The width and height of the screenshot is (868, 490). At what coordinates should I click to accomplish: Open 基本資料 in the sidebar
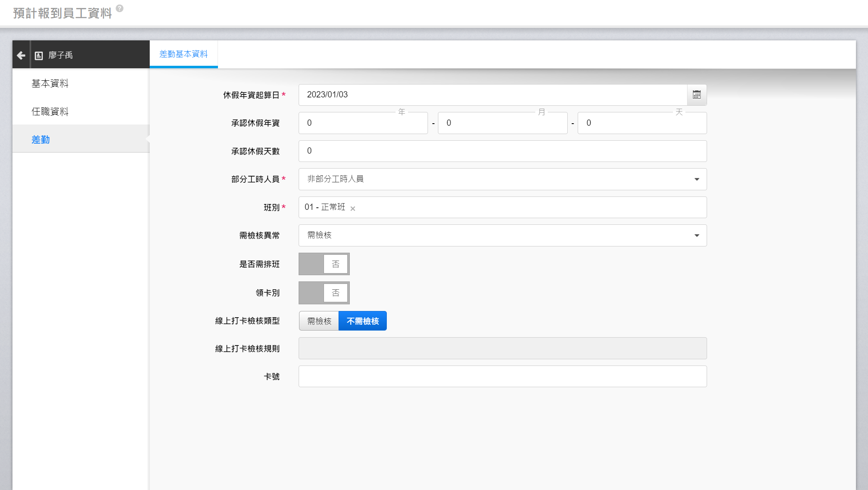click(50, 83)
